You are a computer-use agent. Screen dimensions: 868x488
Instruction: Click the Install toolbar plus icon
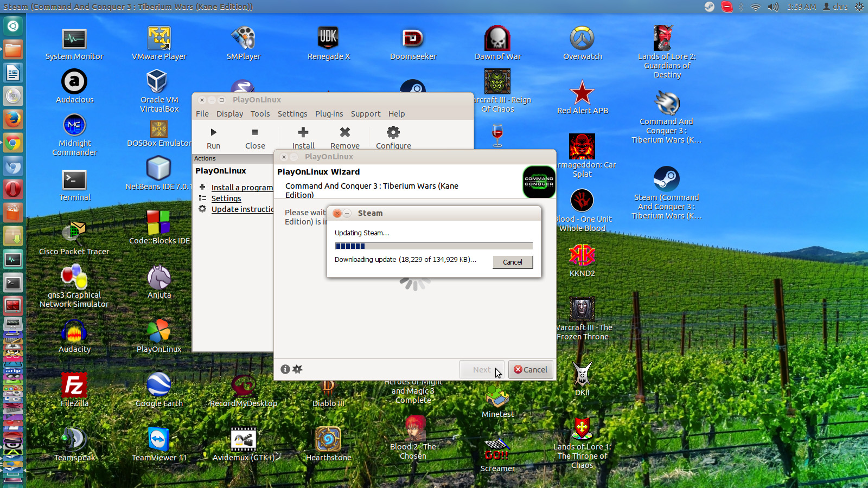[303, 132]
